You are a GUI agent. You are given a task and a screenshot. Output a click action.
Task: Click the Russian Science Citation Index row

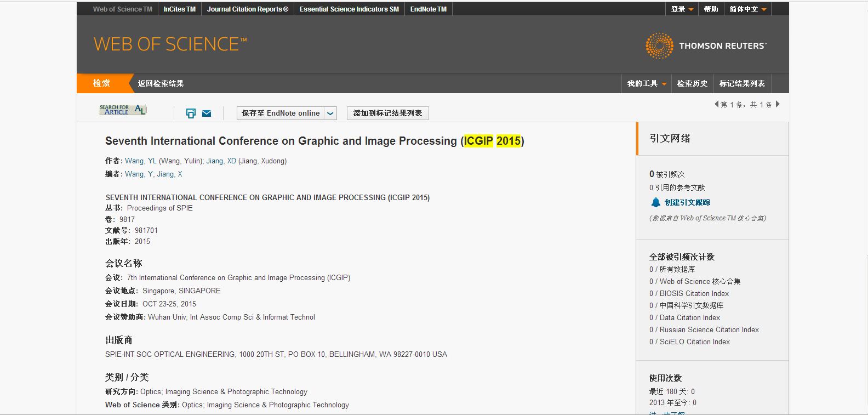[x=704, y=330]
